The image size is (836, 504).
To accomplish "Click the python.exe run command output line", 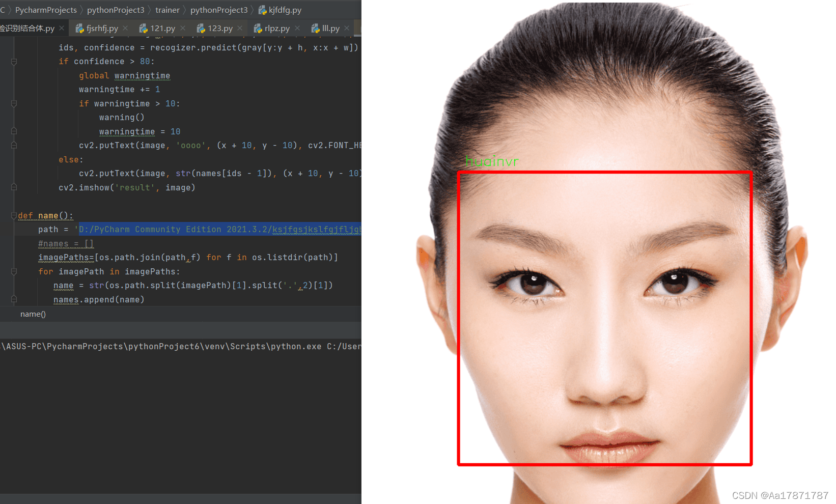I will pos(181,347).
